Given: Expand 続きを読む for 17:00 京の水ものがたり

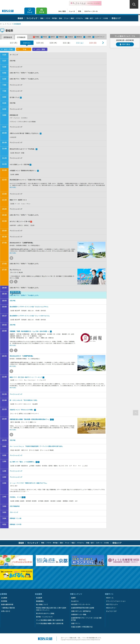Looking at the screenshot, I should point(13,253).
